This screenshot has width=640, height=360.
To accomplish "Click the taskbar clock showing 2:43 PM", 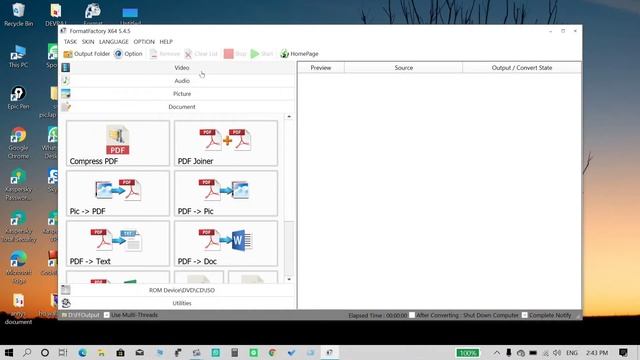I will 597,353.
